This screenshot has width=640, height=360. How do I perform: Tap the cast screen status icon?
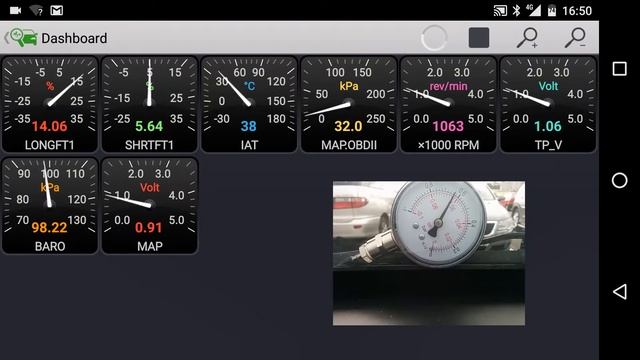pyautogui.click(x=500, y=11)
